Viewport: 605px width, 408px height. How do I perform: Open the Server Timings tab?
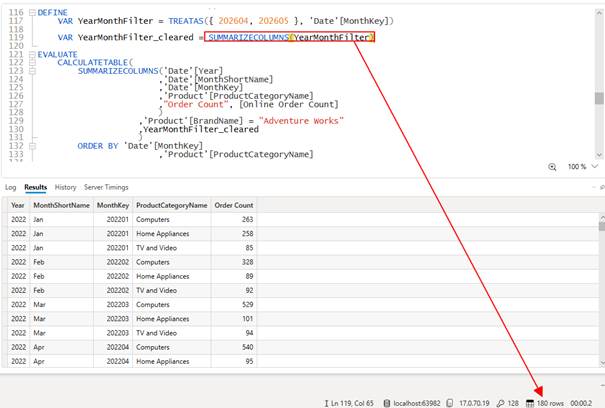pos(106,187)
